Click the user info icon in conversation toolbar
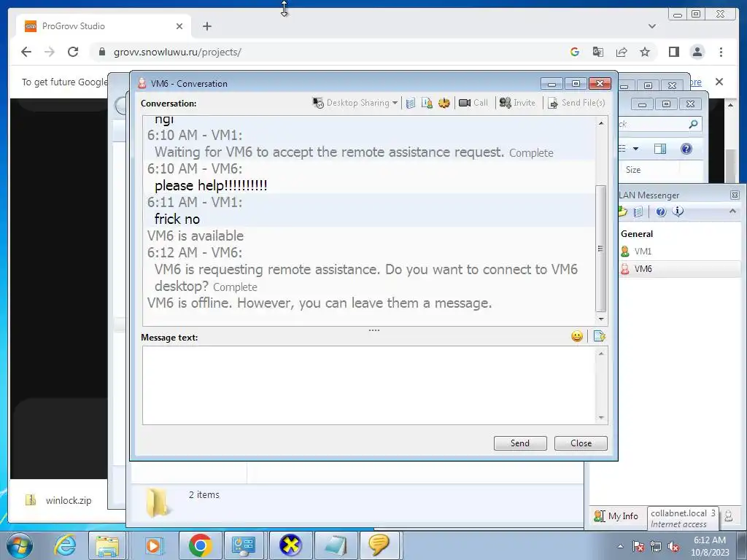 pyautogui.click(x=427, y=103)
